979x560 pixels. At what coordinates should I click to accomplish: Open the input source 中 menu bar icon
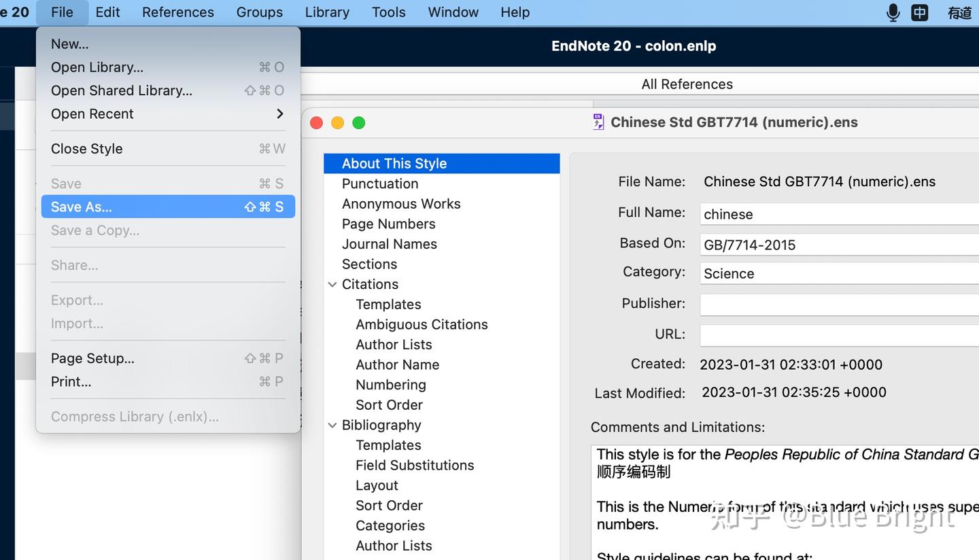click(920, 12)
